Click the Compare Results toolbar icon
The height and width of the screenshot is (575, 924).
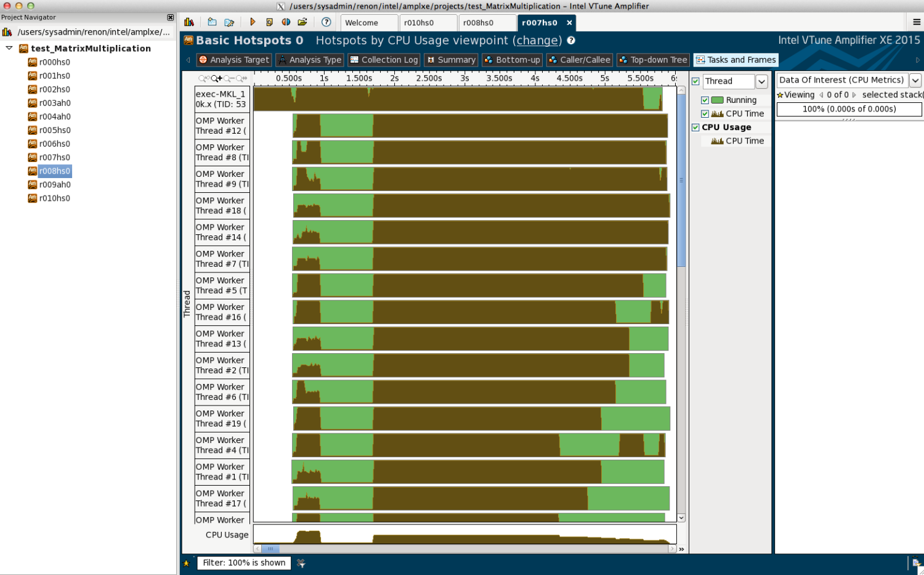(x=286, y=22)
